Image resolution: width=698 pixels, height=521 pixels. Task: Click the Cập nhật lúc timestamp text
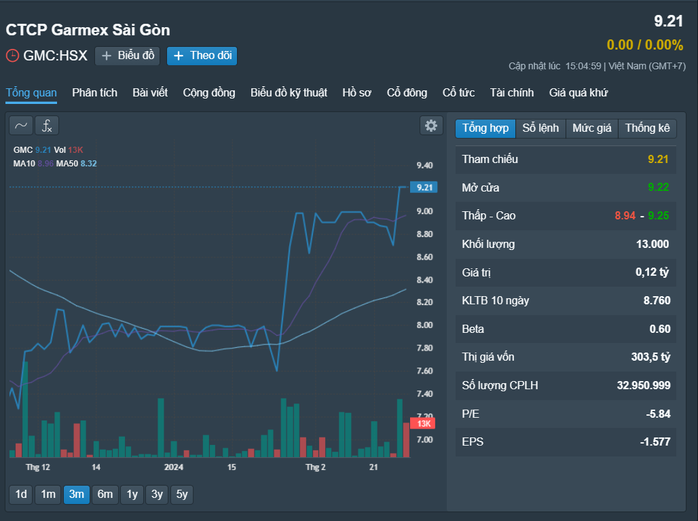(597, 66)
